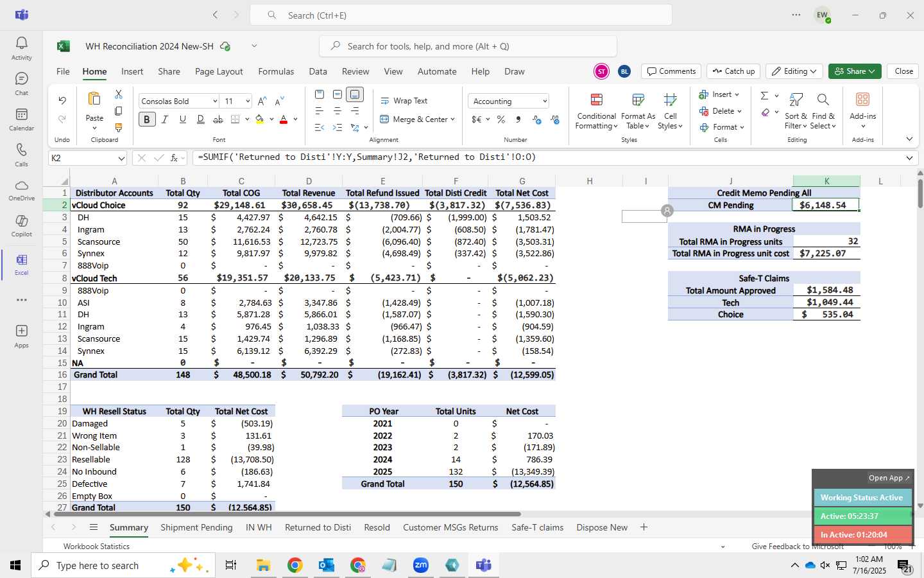Apply Comma Style number format

[518, 119]
